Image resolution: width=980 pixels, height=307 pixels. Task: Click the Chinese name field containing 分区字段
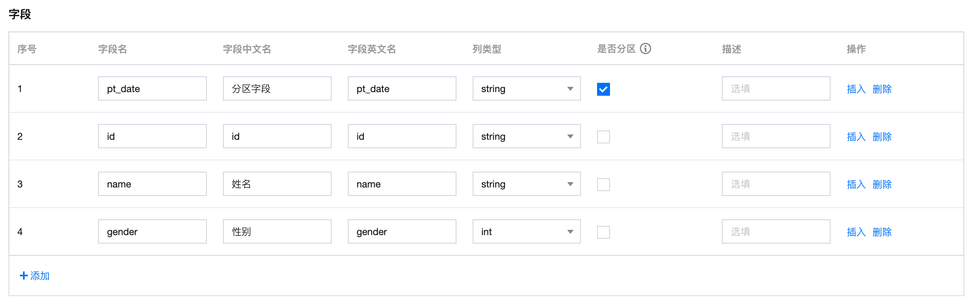(277, 89)
